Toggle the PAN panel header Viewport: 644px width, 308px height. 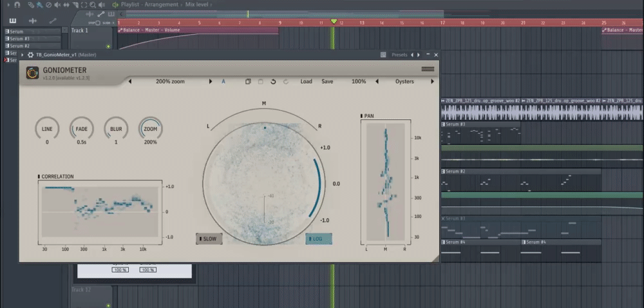tap(367, 116)
